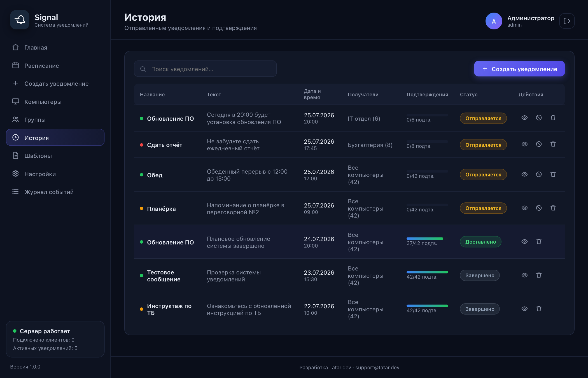
Task: Cancel the first Обновление ПО with block icon
Action: click(x=539, y=118)
